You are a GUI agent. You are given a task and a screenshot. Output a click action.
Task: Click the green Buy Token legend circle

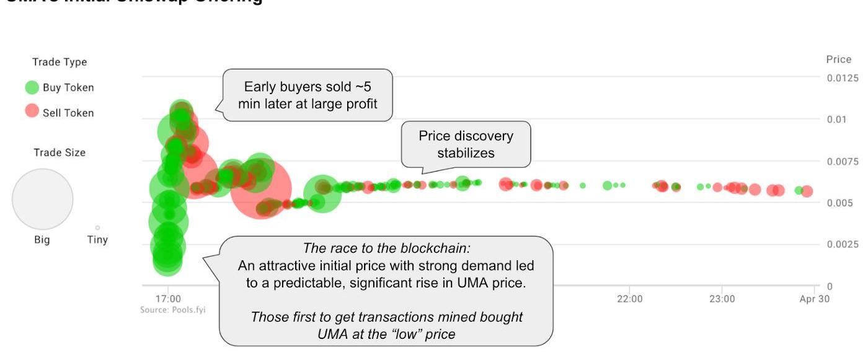[32, 87]
